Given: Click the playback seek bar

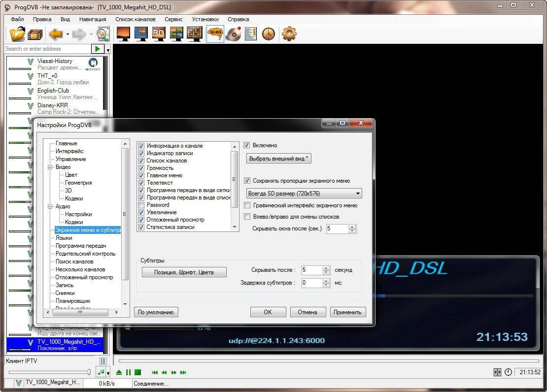Looking at the screenshot, I should (329, 360).
